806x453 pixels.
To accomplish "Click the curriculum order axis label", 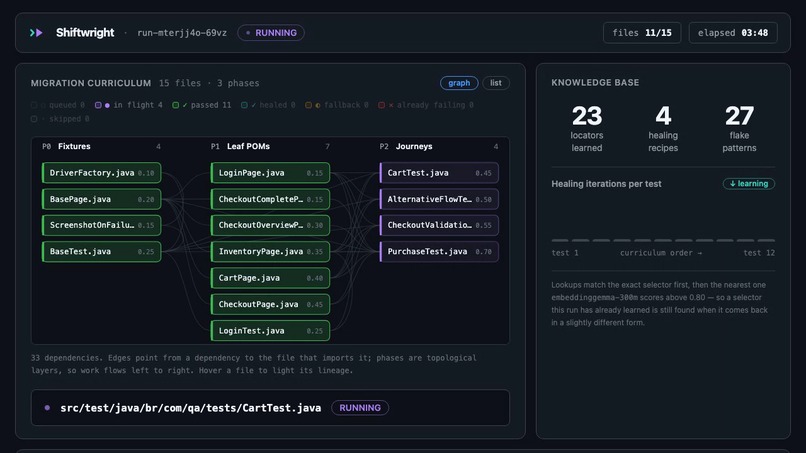I will pos(661,253).
